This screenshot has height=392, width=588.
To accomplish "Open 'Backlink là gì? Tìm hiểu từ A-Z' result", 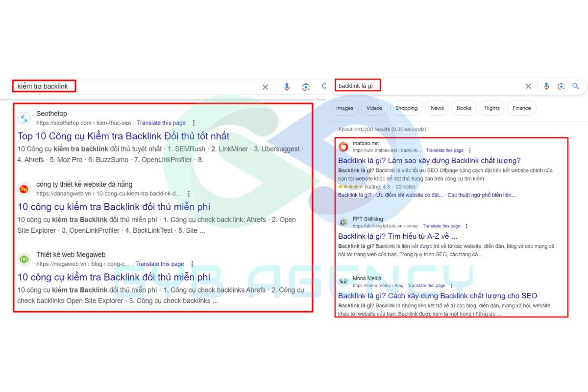I will (398, 236).
